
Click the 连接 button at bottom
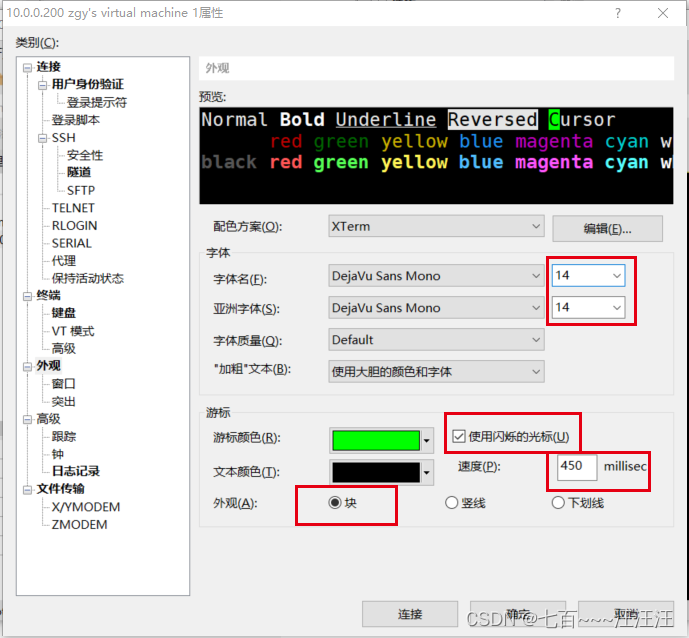410,614
